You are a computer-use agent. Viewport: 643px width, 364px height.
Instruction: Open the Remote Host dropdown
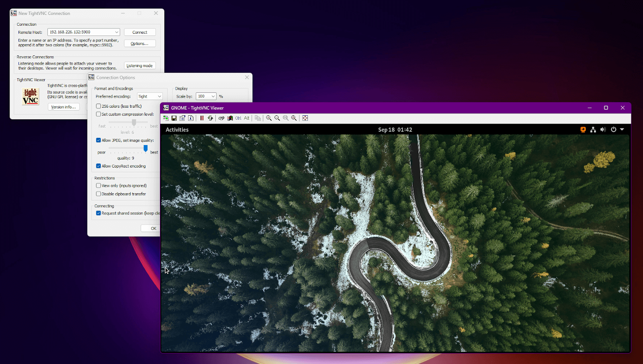click(x=117, y=32)
